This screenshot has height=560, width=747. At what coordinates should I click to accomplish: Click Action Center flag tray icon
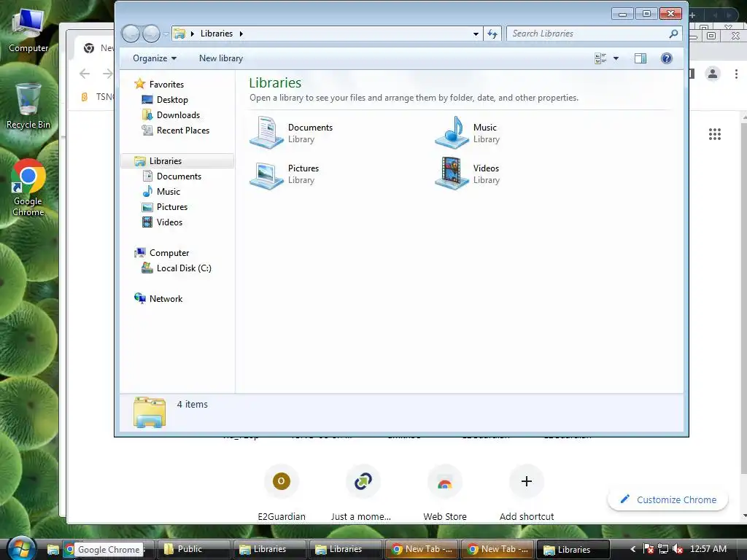point(648,549)
